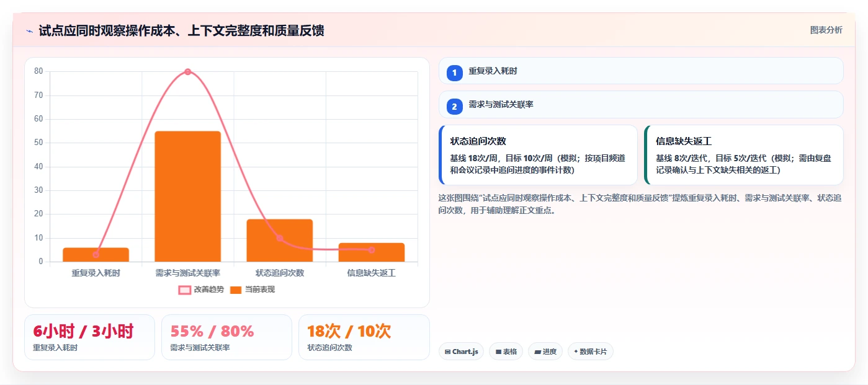This screenshot has width=868, height=385.
Task: Select the 进度 tag chip
Action: pos(545,352)
